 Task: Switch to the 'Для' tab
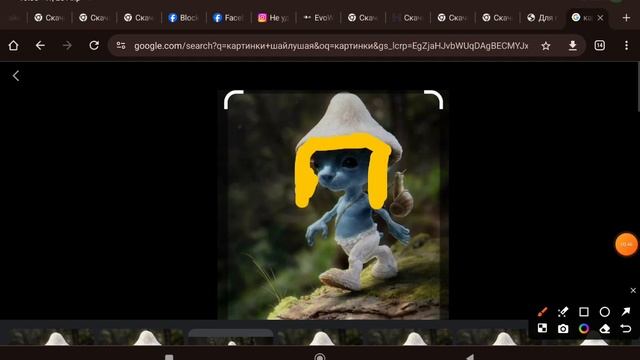point(542,18)
